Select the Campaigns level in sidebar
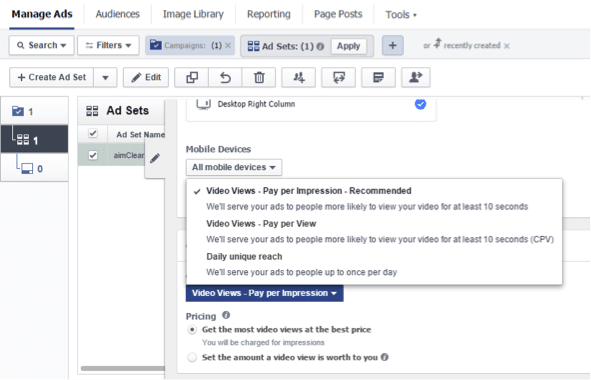Viewport: 591px width, 380px height. (35, 111)
